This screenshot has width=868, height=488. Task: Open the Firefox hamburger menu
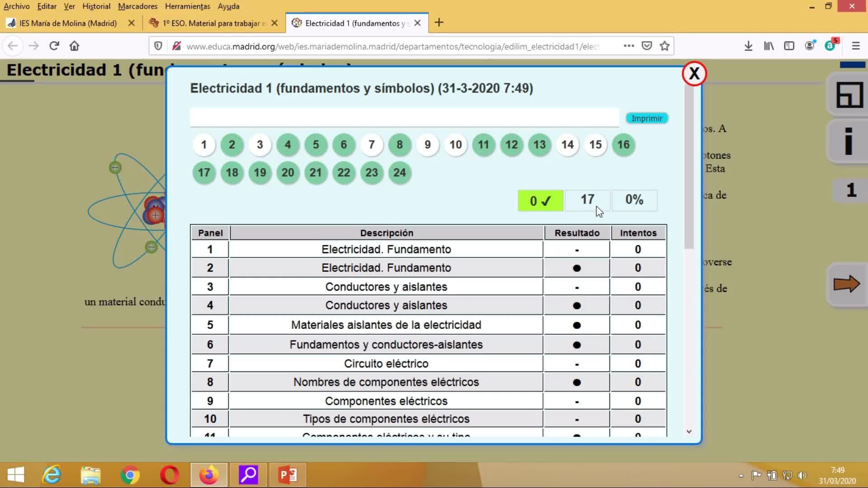pyautogui.click(x=855, y=46)
